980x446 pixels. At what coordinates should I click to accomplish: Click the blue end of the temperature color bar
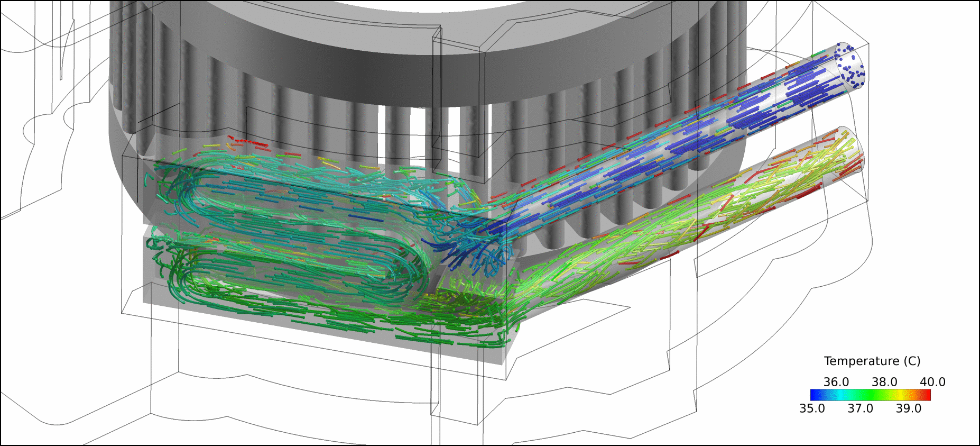click(815, 395)
